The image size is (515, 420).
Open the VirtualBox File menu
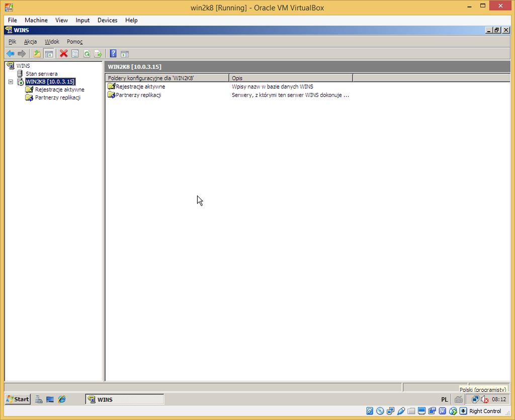(13, 20)
